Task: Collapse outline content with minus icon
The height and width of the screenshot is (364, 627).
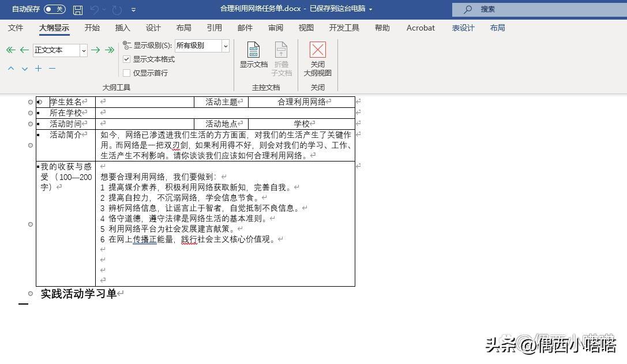Action: tap(52, 68)
